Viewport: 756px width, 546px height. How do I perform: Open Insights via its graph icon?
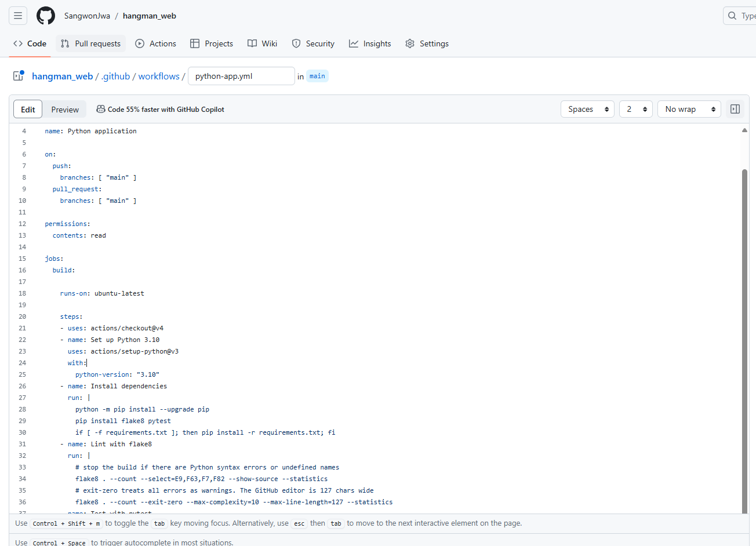(x=352, y=43)
